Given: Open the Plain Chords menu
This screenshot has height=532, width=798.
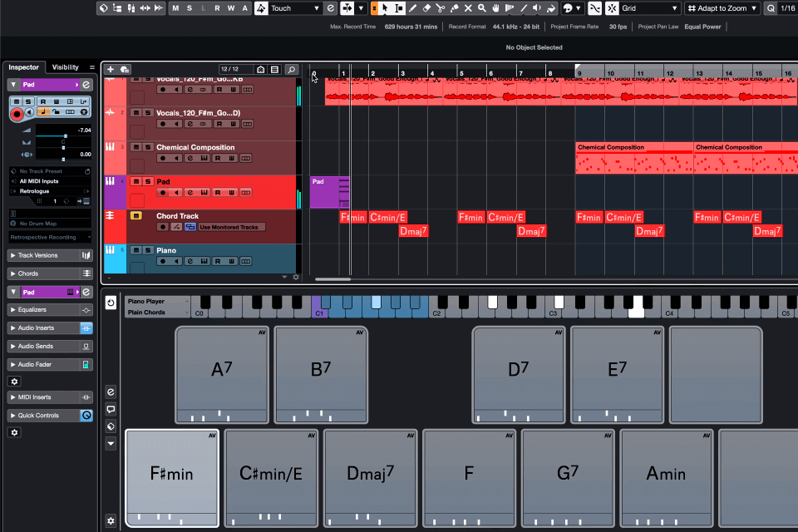Looking at the screenshot, I should 157,313.
